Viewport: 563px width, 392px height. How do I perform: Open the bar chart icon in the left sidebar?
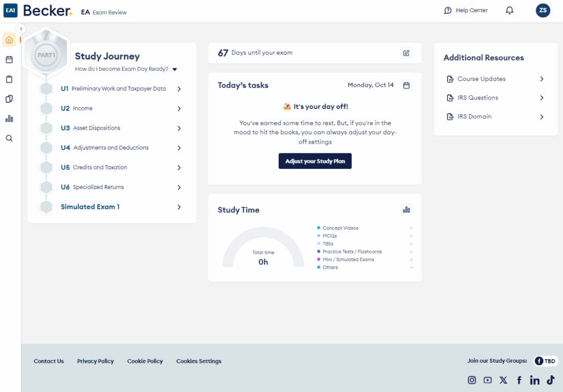9,119
